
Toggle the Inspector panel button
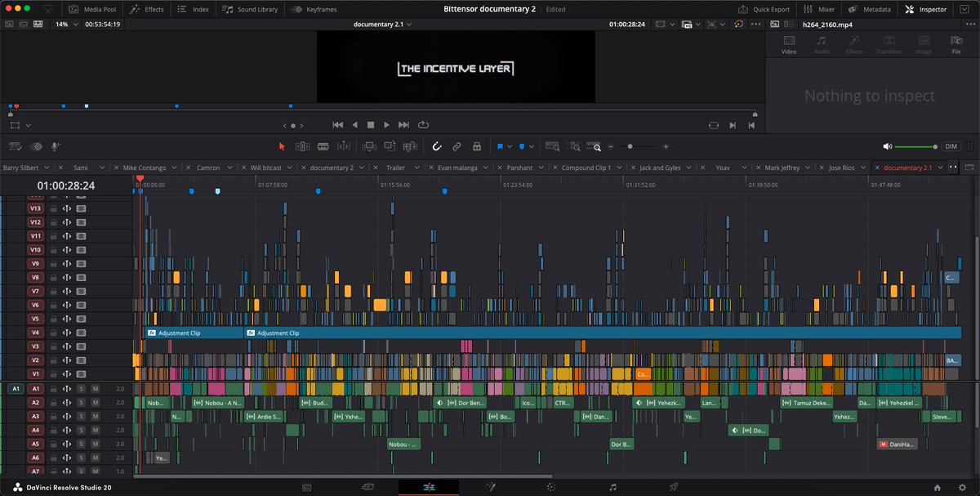point(926,9)
